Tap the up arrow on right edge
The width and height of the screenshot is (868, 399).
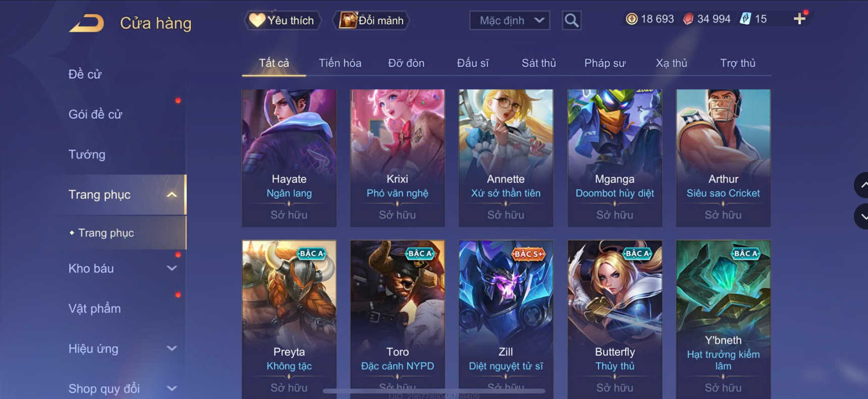pos(862,185)
